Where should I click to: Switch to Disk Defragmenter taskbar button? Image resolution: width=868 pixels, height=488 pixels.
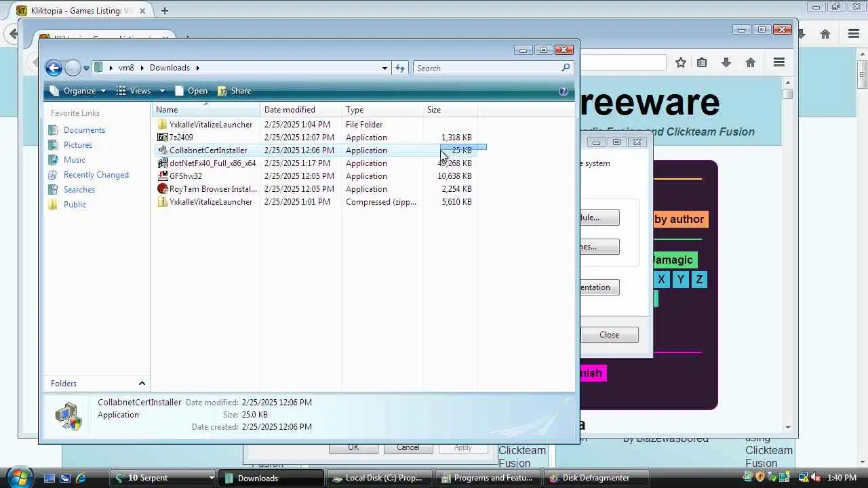[x=596, y=478]
